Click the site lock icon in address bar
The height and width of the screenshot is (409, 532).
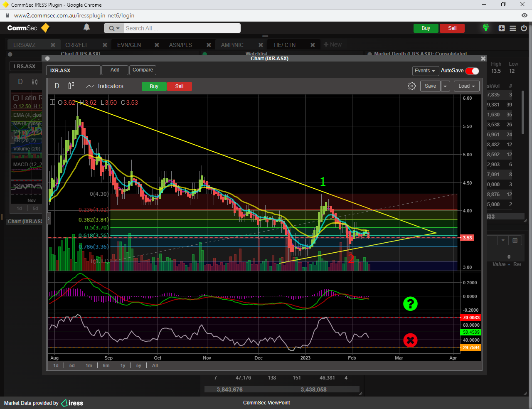pyautogui.click(x=7, y=15)
